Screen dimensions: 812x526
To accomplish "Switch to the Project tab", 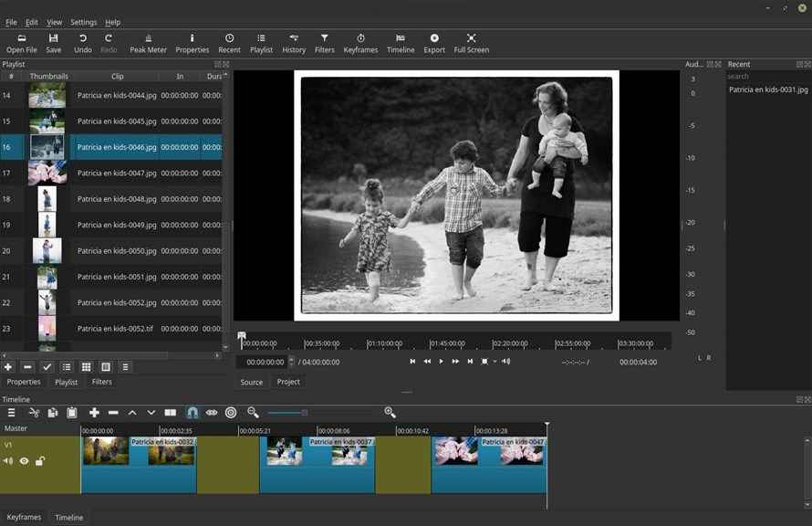I will [288, 382].
